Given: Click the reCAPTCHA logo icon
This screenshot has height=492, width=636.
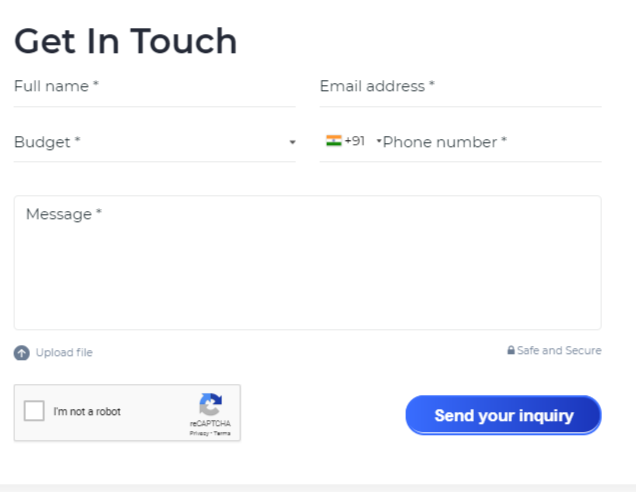Looking at the screenshot, I should (x=210, y=404).
